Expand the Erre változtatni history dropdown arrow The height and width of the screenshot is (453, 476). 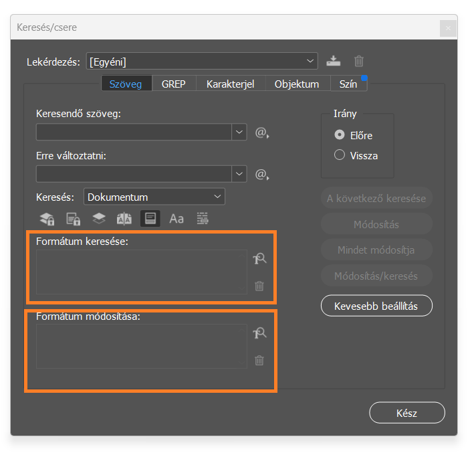(239, 174)
